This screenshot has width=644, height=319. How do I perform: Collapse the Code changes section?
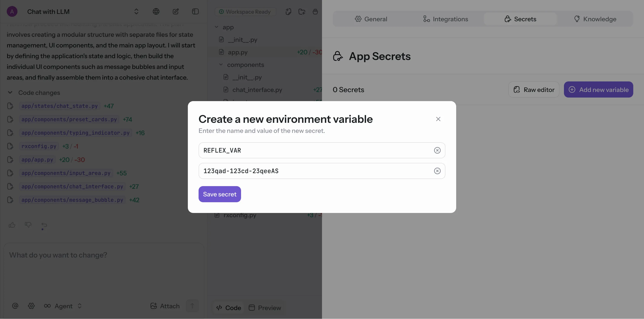tap(10, 93)
